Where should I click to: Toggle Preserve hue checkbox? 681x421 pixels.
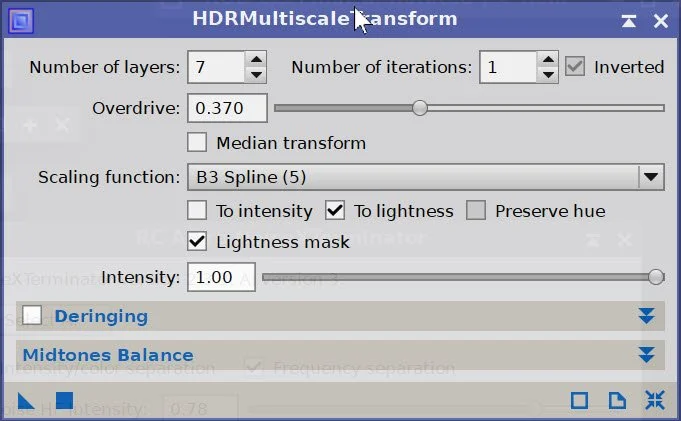coord(476,211)
